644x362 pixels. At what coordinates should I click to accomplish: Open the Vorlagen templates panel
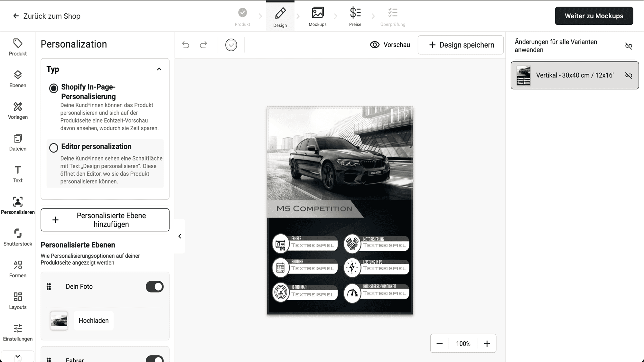(x=18, y=111)
